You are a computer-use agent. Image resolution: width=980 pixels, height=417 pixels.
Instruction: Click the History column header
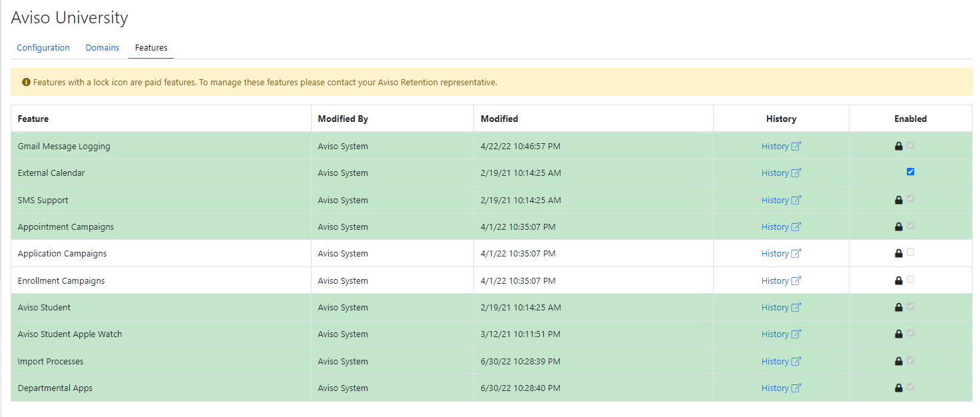[x=781, y=119]
